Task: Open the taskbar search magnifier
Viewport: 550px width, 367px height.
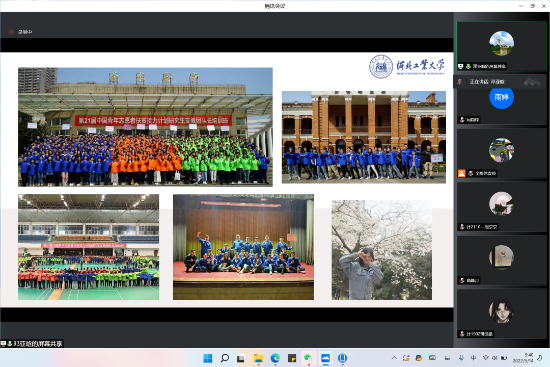Action: coord(224,358)
